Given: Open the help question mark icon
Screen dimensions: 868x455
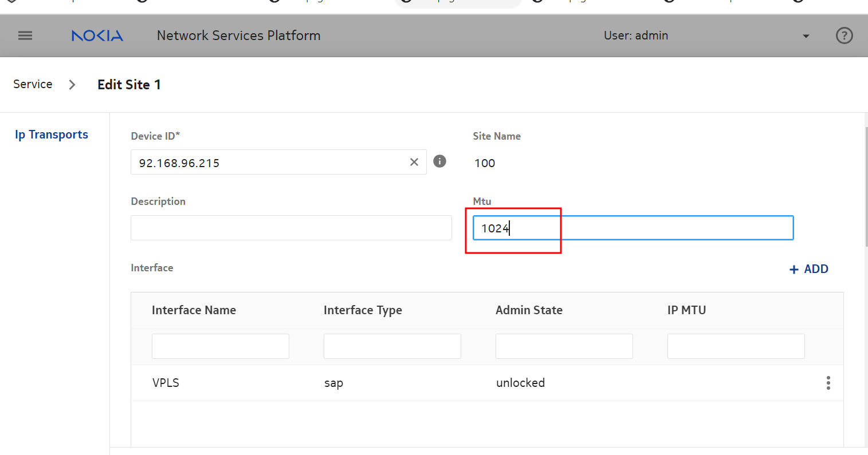Looking at the screenshot, I should tap(844, 35).
